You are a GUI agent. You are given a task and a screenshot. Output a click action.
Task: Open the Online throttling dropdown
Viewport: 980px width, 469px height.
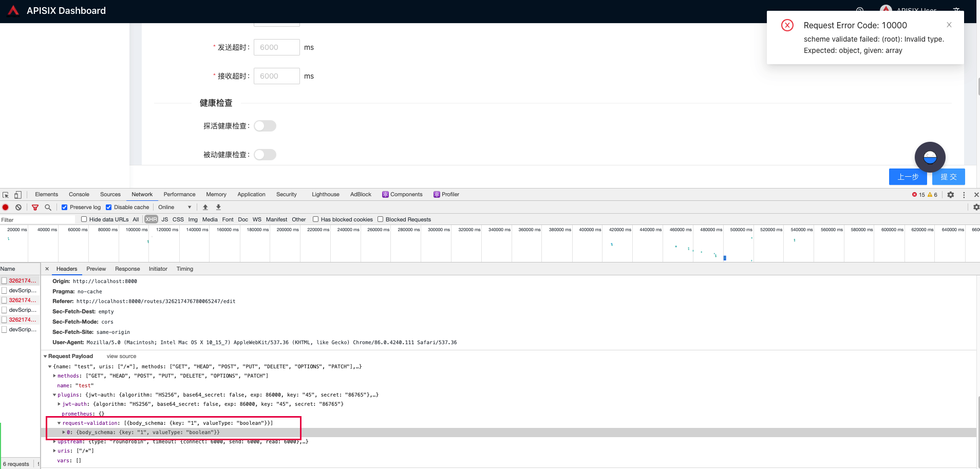(175, 207)
